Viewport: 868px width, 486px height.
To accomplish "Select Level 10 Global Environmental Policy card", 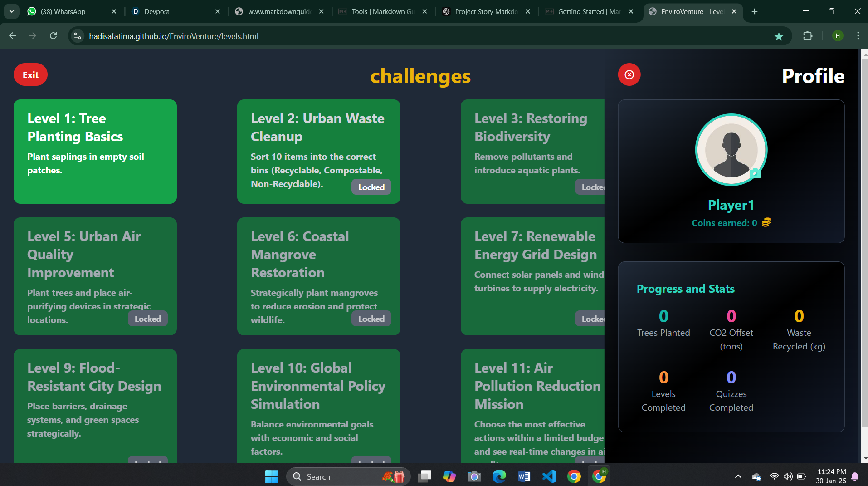I will (319, 406).
